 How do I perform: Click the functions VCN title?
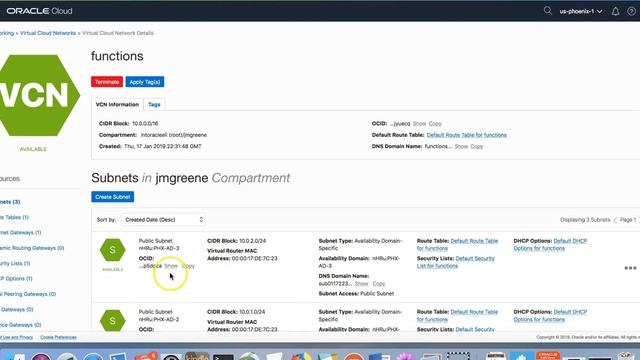pyautogui.click(x=117, y=56)
